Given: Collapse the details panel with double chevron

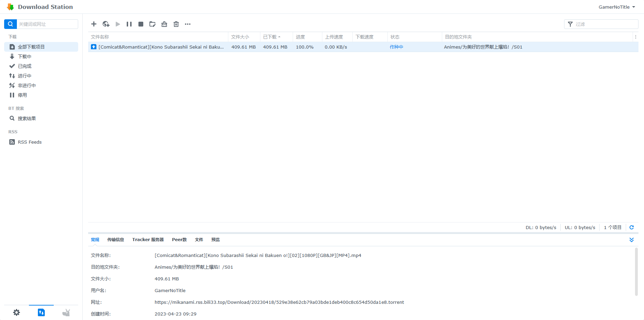Looking at the screenshot, I should click(631, 240).
